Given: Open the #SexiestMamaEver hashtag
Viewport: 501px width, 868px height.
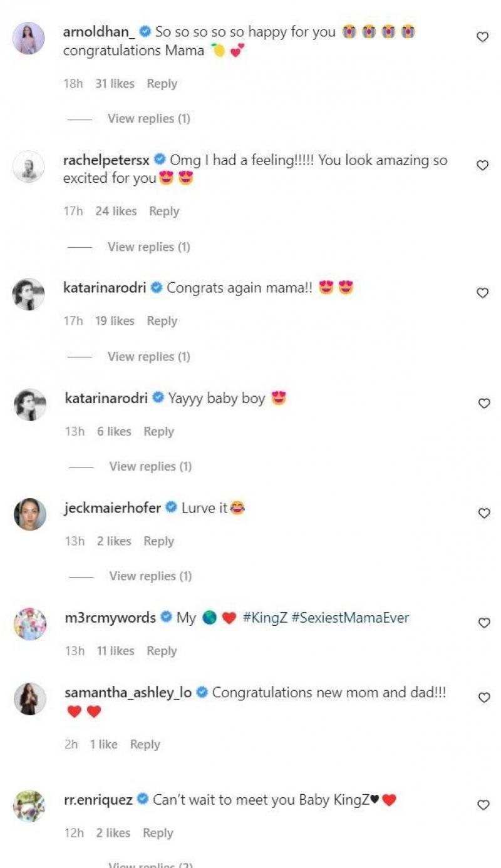Looking at the screenshot, I should click(x=350, y=618).
